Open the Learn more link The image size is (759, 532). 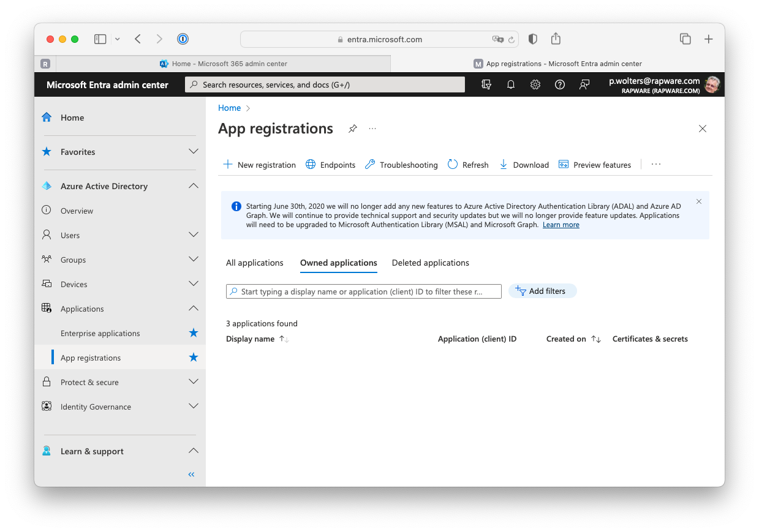coord(561,225)
